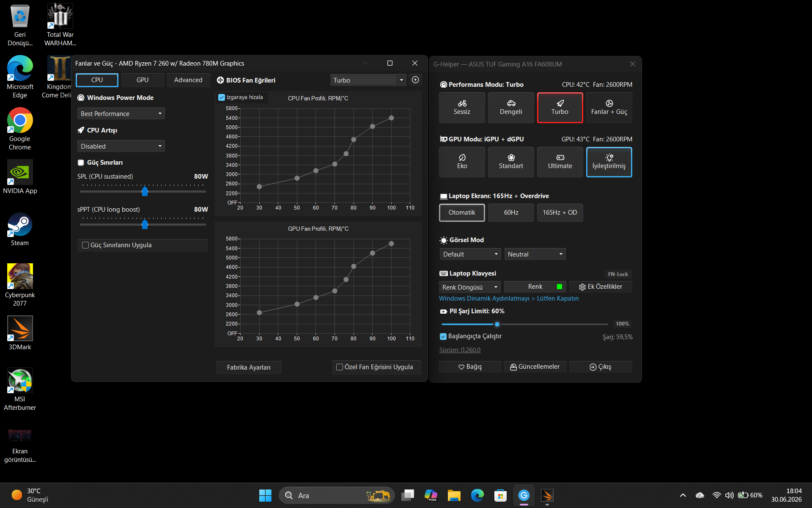Switch to CPU tab
Screen dimensions: 812x508
[x=97, y=80]
